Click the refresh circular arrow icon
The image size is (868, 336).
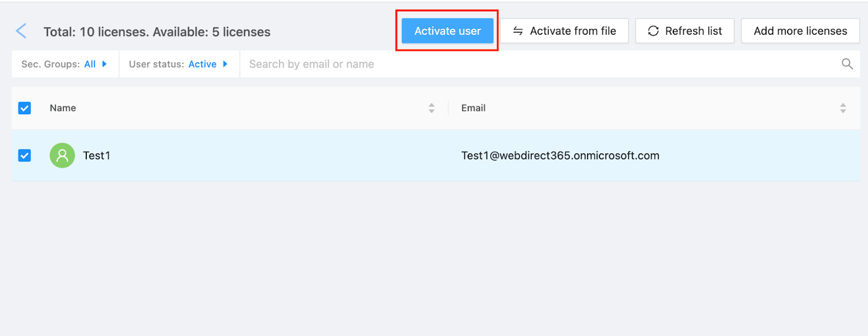point(653,31)
